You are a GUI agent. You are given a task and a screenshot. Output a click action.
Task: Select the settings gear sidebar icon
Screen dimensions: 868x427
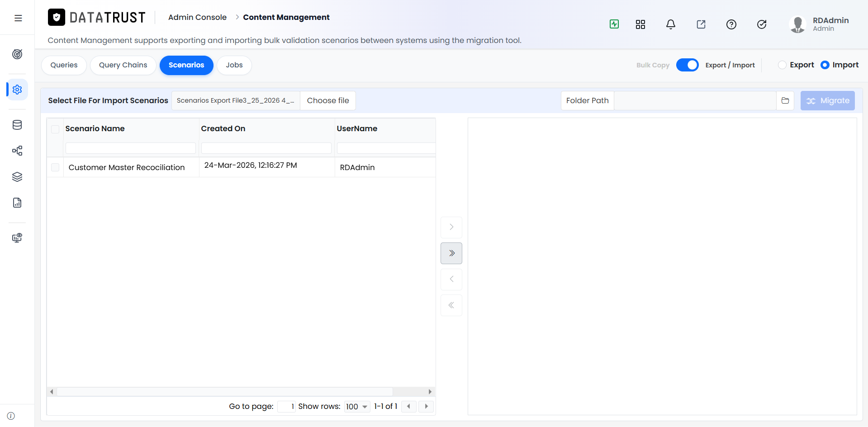click(x=17, y=90)
